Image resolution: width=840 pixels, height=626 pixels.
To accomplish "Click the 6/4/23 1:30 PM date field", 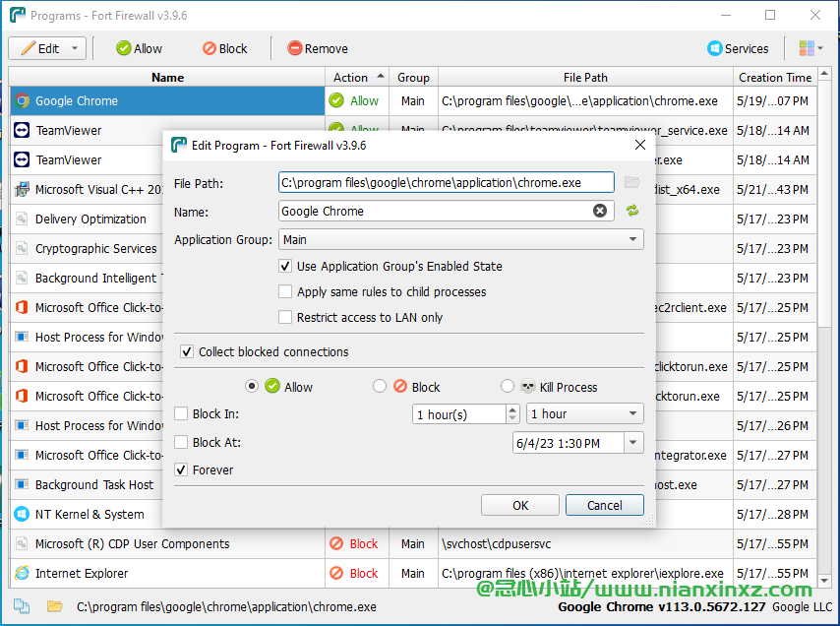I will (568, 443).
